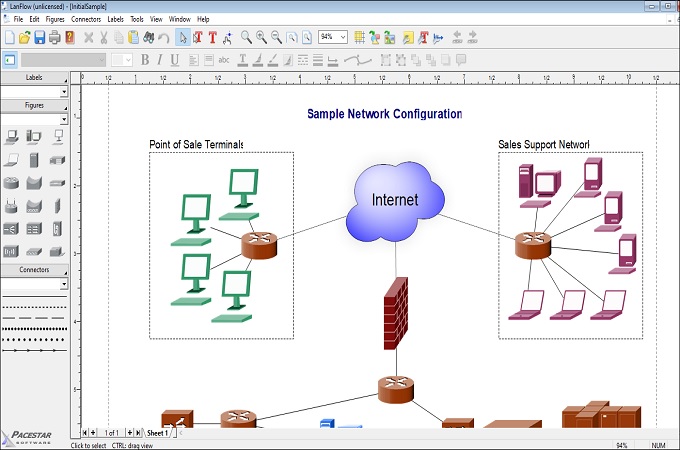Click the Internet cloud shape
The width and height of the screenshot is (680, 450).
coord(395,200)
